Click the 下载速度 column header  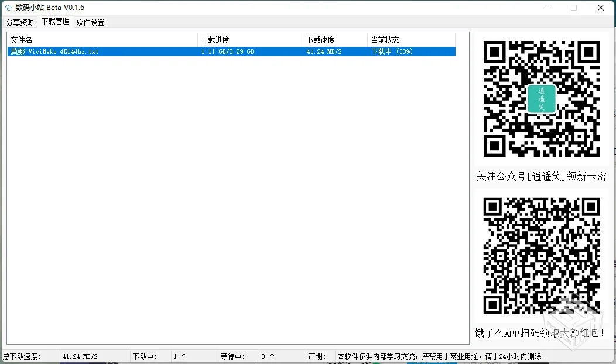tap(320, 39)
